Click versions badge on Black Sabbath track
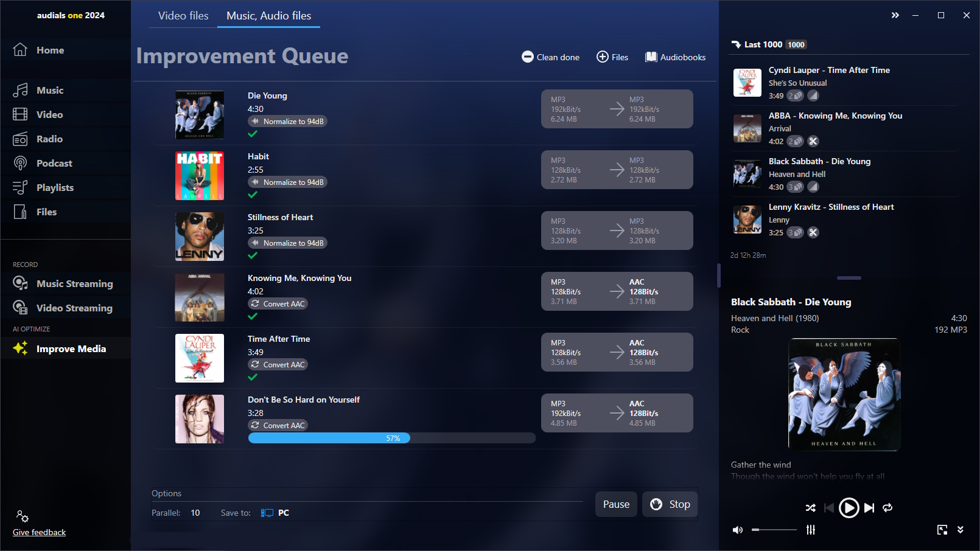This screenshot has height=551, width=980. (796, 187)
